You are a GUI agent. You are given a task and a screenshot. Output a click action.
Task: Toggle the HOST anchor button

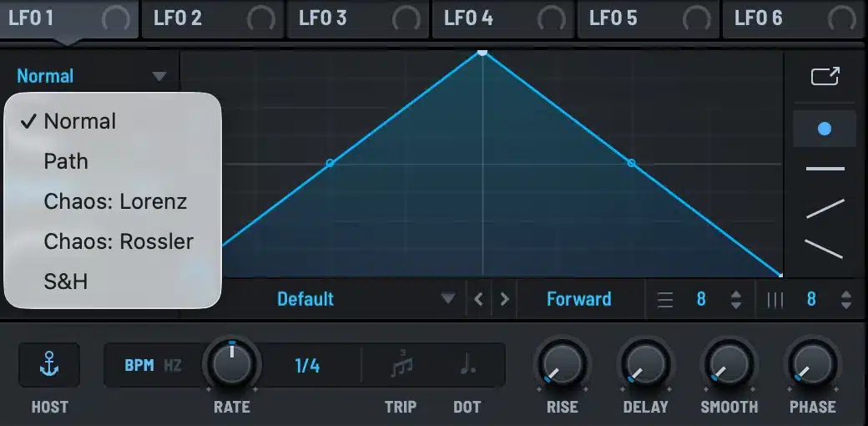[x=49, y=365]
